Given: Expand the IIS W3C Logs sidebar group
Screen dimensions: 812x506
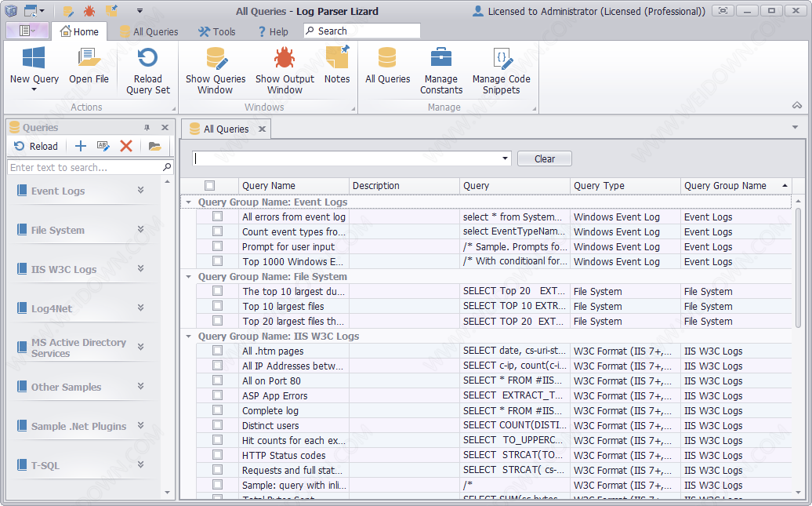Looking at the screenshot, I should 141,268.
